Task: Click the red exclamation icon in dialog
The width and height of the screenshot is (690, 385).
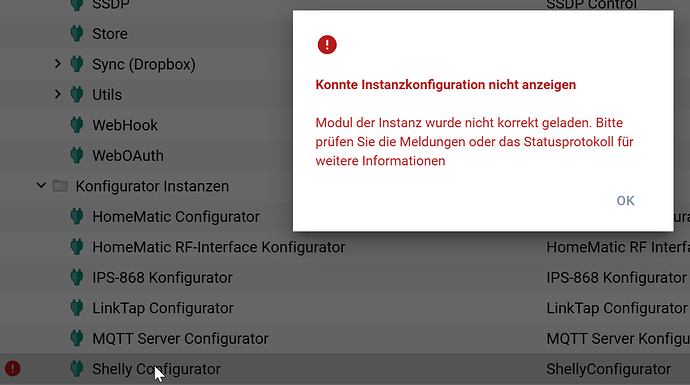Action: [327, 44]
